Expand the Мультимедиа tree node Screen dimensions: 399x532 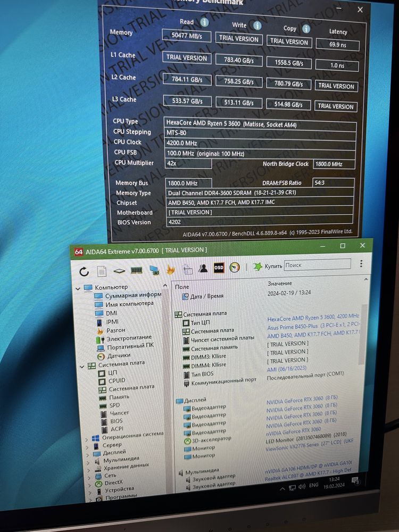pos(88,462)
